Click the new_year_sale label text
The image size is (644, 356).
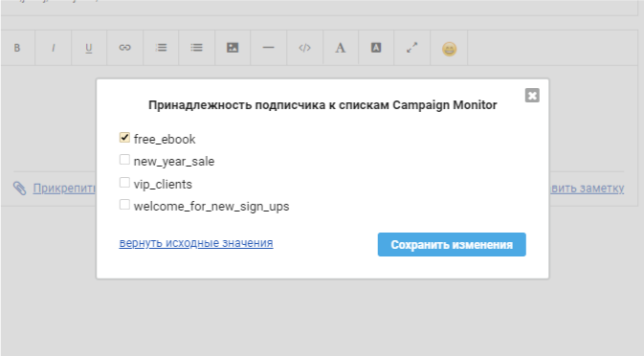coord(174,162)
